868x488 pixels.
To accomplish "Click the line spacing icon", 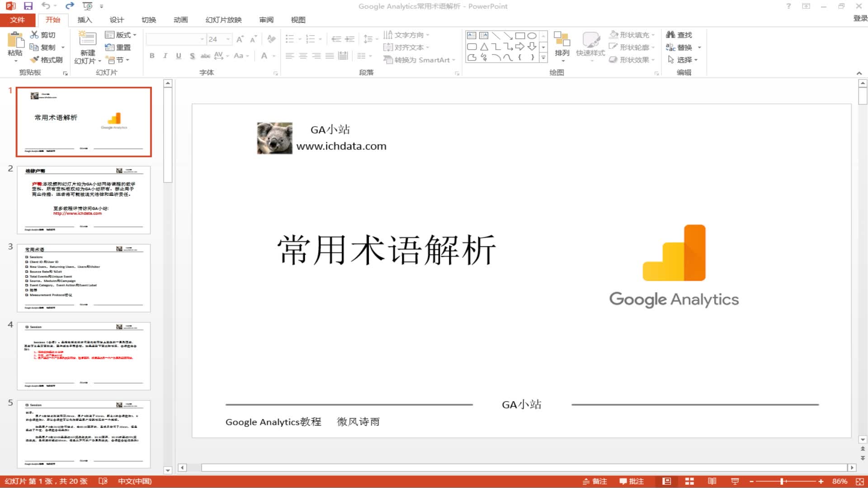I will coord(368,39).
